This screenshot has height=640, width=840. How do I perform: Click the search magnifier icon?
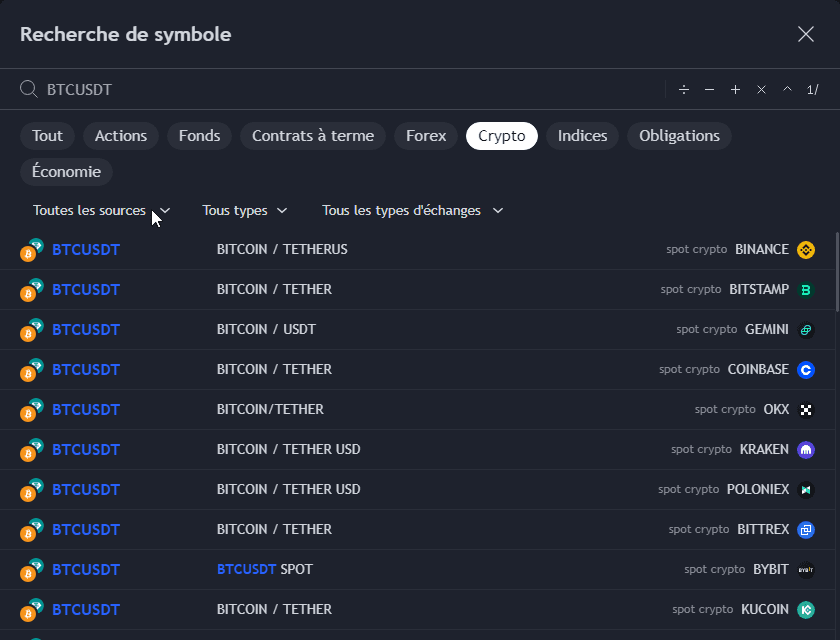(x=29, y=90)
